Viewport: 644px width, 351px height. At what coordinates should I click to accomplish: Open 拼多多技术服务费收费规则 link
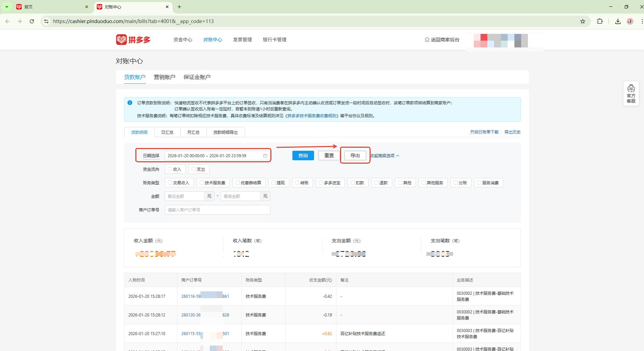311,116
